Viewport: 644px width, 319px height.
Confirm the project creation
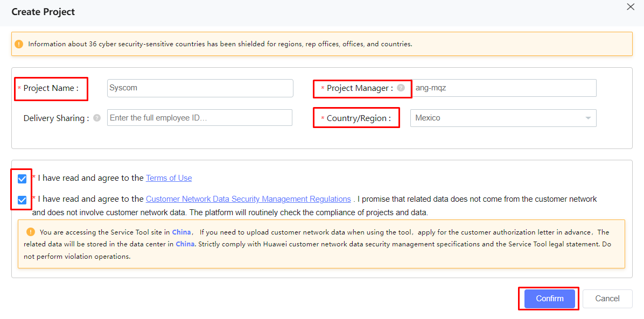coord(550,299)
